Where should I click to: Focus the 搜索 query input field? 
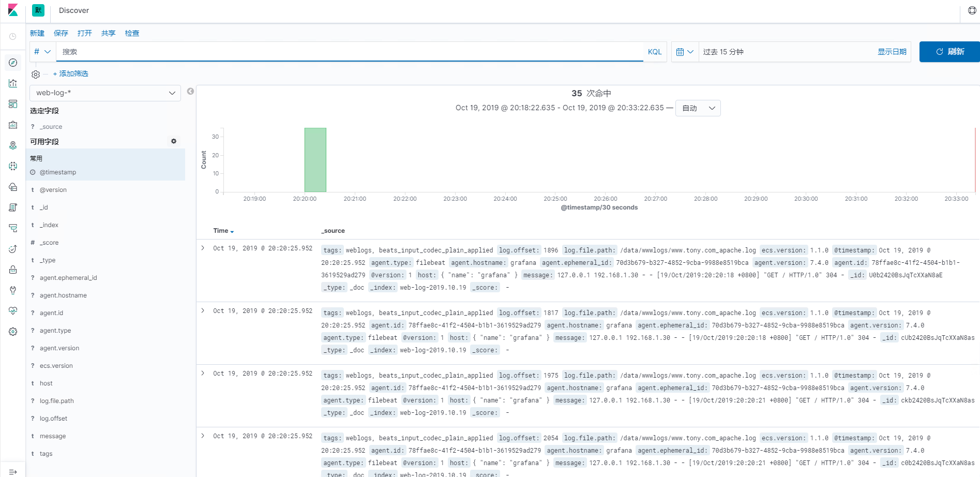click(350, 52)
